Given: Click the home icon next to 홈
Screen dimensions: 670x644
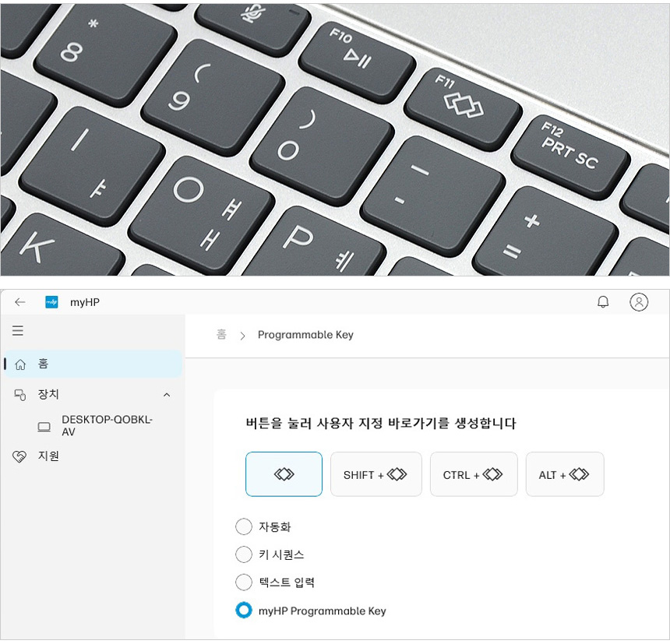Looking at the screenshot, I should (x=20, y=364).
